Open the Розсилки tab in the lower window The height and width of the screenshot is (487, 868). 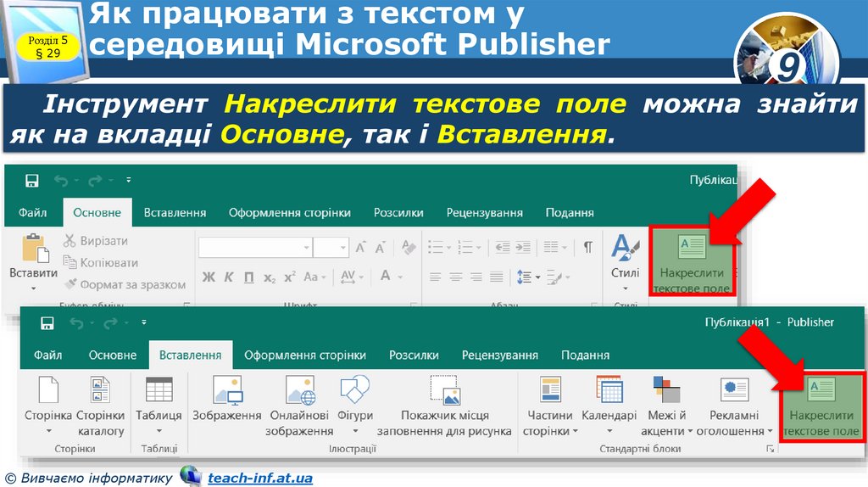point(414,355)
